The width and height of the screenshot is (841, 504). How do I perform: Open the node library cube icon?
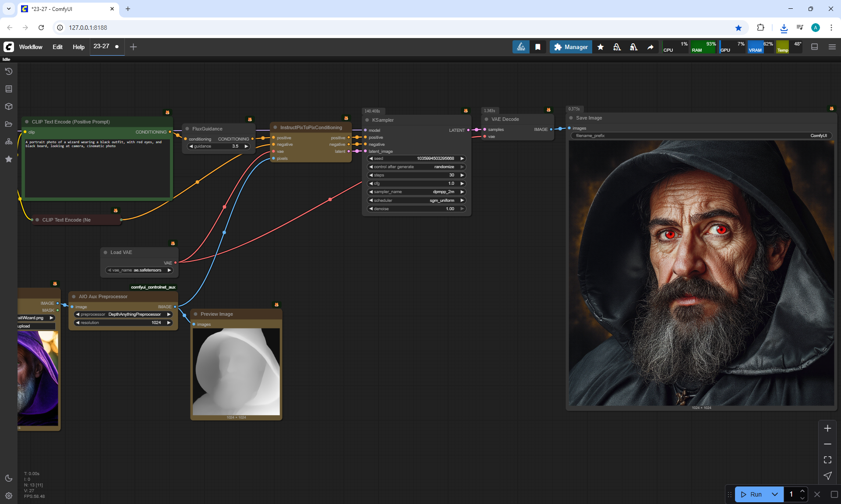point(9,106)
